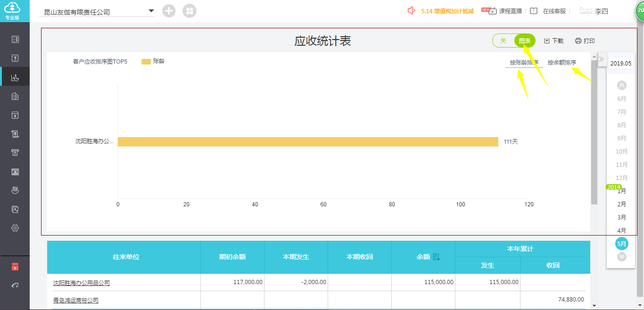This screenshot has width=644, height=310.
Task: Click the cloud logo above 专业版
Action: click(x=13, y=8)
